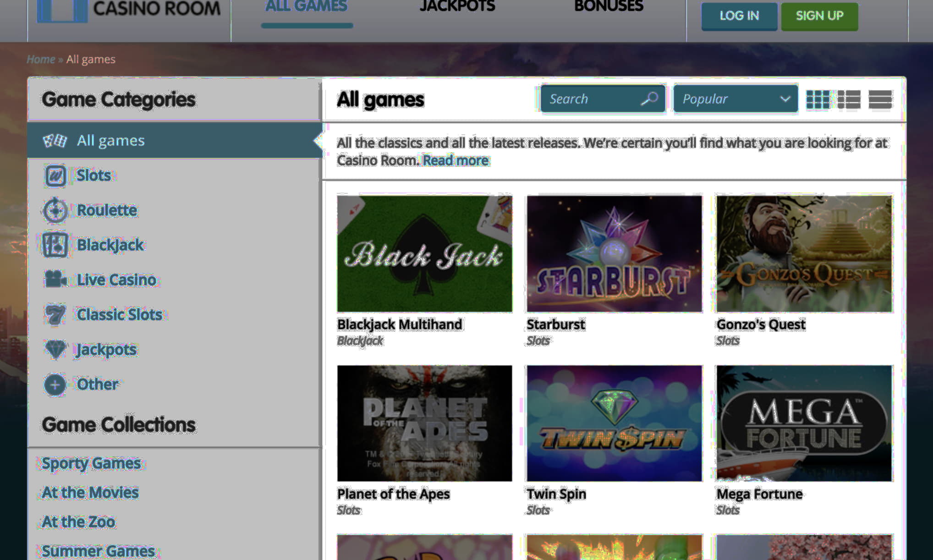Switch to grid view icon
This screenshot has height=560, width=933.
(818, 99)
